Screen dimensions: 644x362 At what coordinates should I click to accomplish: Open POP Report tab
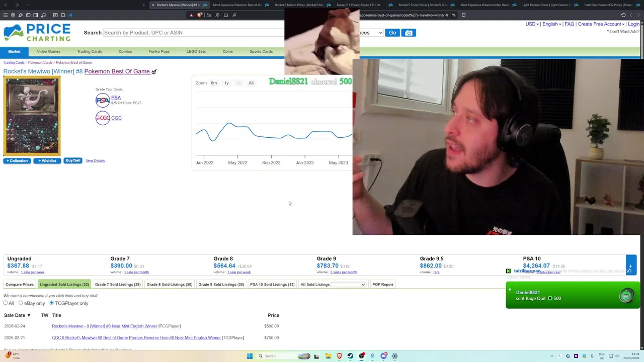click(x=383, y=285)
